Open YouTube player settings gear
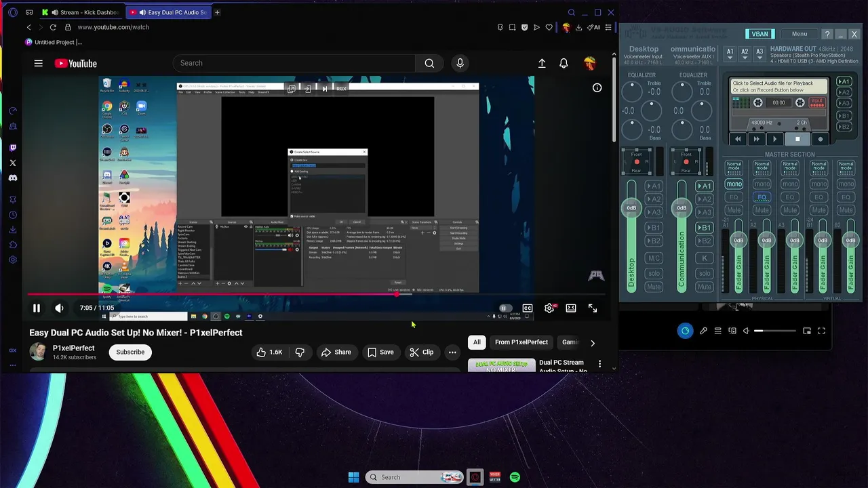 coord(549,308)
